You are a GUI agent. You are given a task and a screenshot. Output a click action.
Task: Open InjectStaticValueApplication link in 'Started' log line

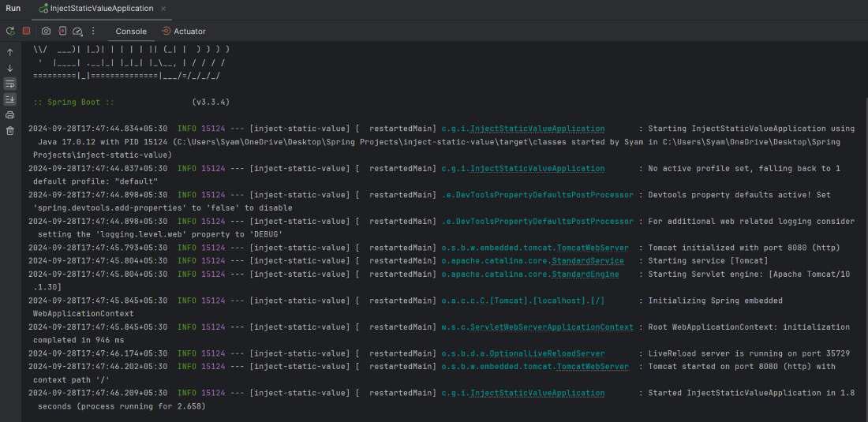537,394
